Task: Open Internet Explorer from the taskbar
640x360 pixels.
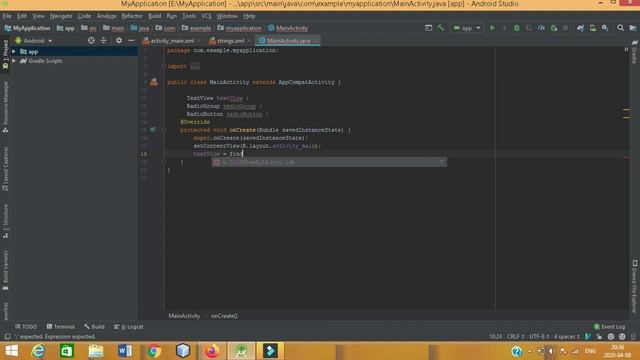Action: pos(38,351)
